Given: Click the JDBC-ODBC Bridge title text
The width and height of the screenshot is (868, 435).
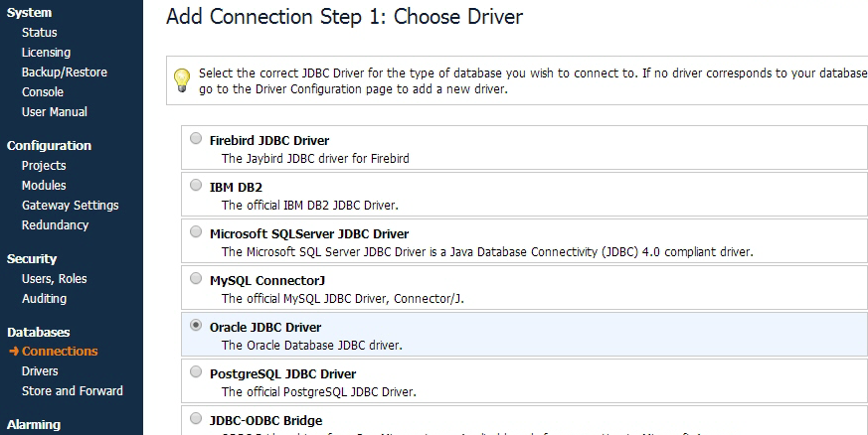Looking at the screenshot, I should 266,421.
